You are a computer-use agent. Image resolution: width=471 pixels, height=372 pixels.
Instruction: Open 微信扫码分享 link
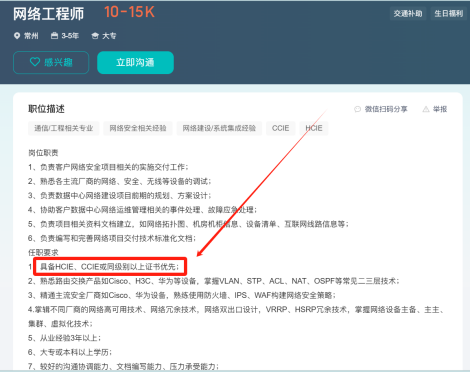coord(381,109)
